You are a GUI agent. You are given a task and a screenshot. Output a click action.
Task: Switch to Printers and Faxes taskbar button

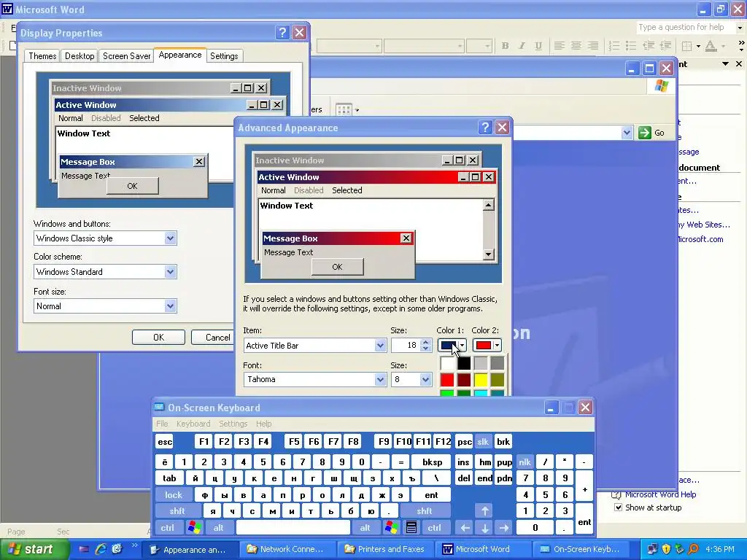tap(384, 549)
